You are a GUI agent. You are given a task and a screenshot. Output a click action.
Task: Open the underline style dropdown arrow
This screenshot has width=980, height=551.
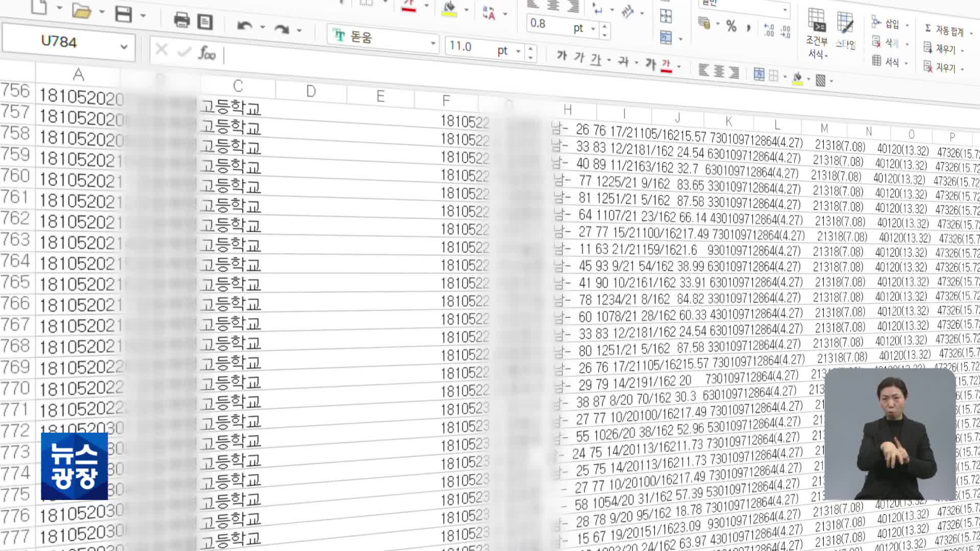609,61
